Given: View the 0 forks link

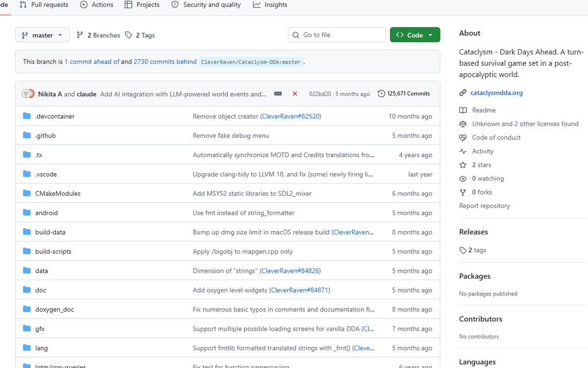Looking at the screenshot, I should [x=482, y=192].
